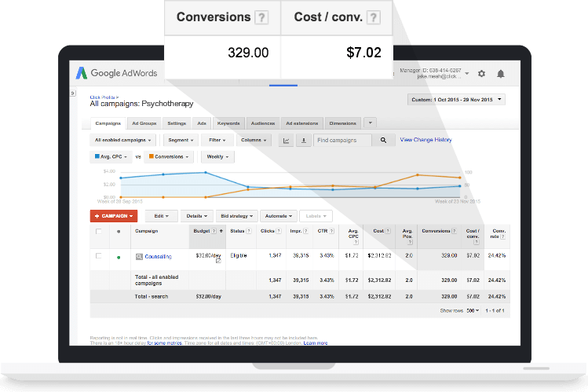The width and height of the screenshot is (588, 392).
Task: Open the Columns dropdown
Action: [x=254, y=141]
